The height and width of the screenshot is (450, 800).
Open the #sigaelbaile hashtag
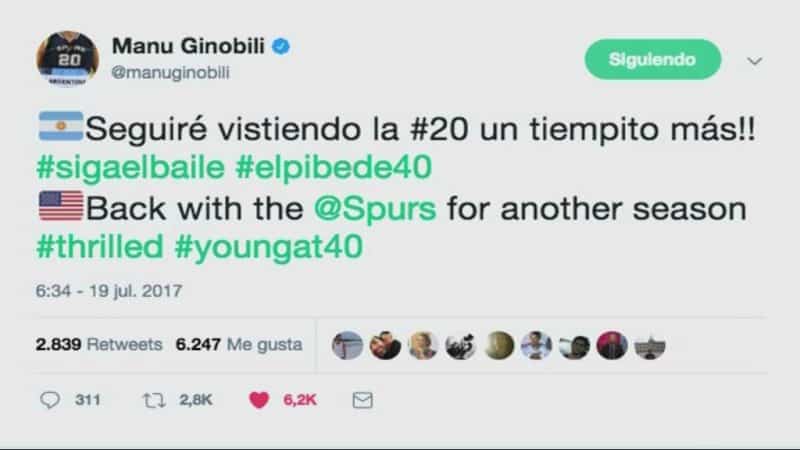131,167
